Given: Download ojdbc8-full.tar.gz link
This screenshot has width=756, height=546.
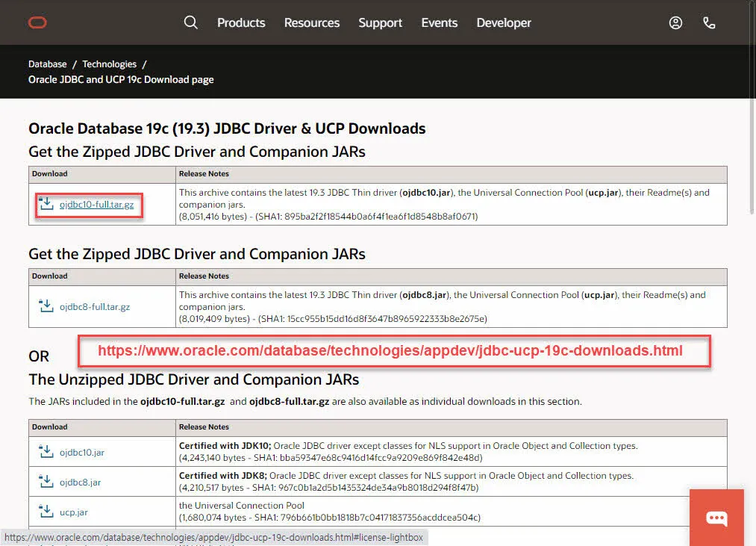Looking at the screenshot, I should point(95,307).
